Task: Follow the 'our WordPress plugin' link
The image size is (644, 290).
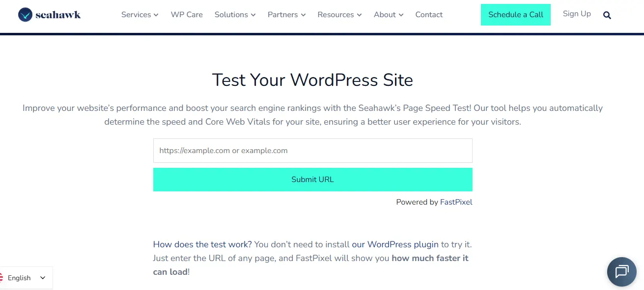Action: click(x=395, y=244)
